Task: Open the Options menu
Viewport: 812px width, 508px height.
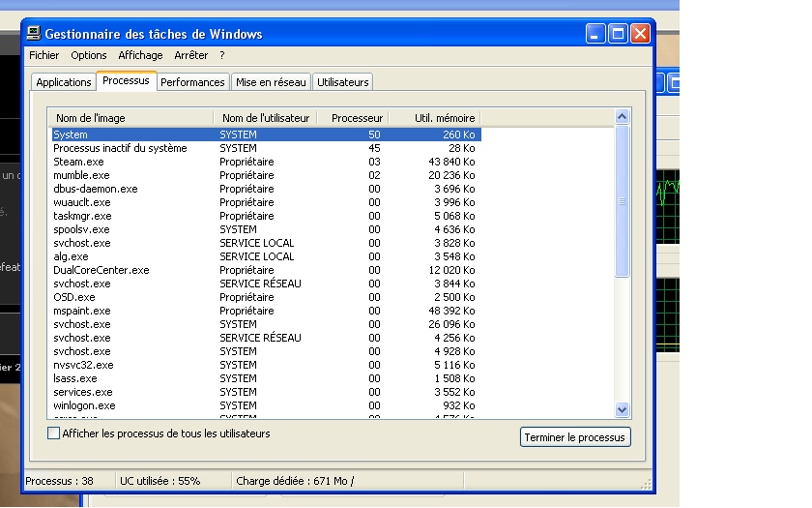Action: tap(89, 55)
